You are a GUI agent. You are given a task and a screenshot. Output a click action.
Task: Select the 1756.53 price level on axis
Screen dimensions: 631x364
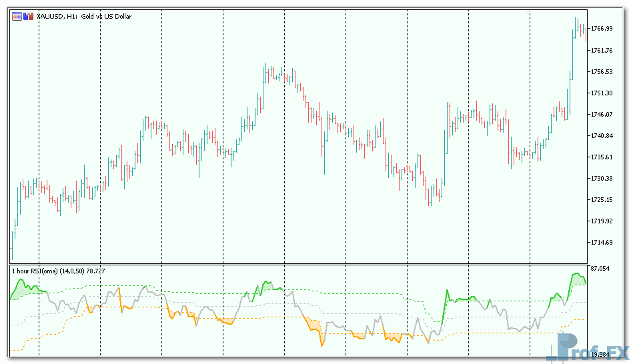602,71
